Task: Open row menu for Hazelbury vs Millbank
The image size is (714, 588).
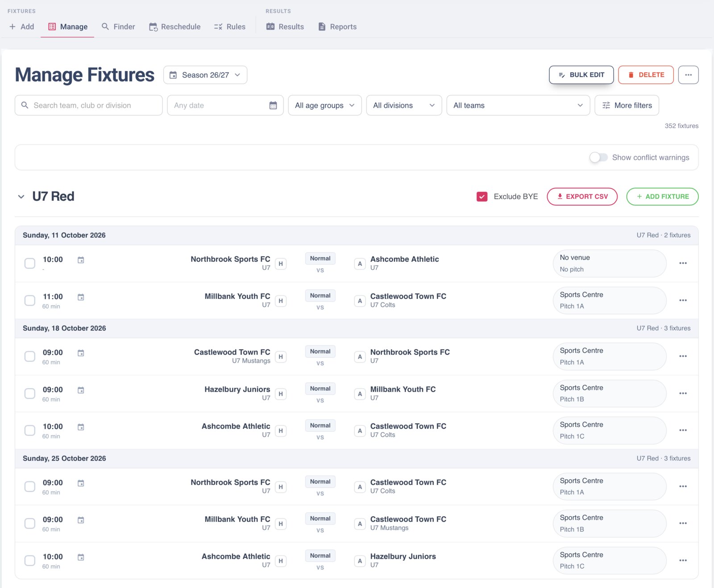Action: [x=683, y=393]
